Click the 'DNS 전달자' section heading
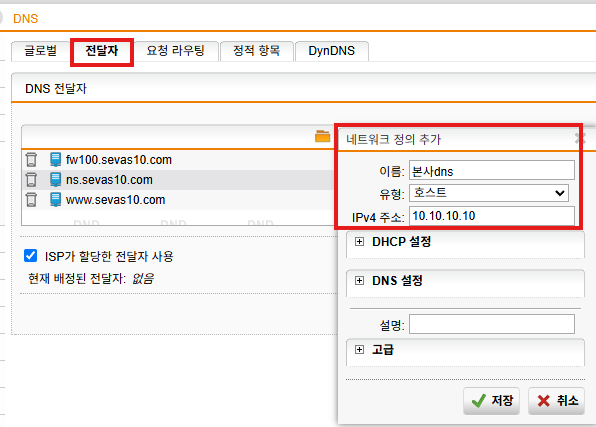Image resolution: width=596 pixels, height=427 pixels. click(x=56, y=89)
